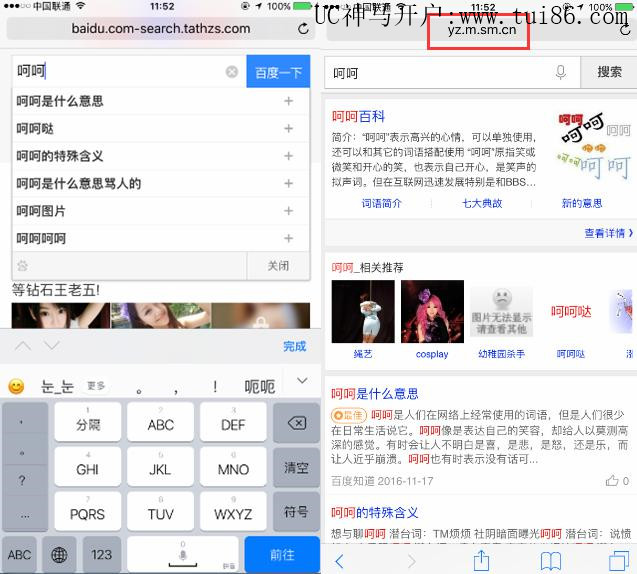Go to previous field with up arrow
Image resolution: width=637 pixels, height=574 pixels.
(23, 346)
